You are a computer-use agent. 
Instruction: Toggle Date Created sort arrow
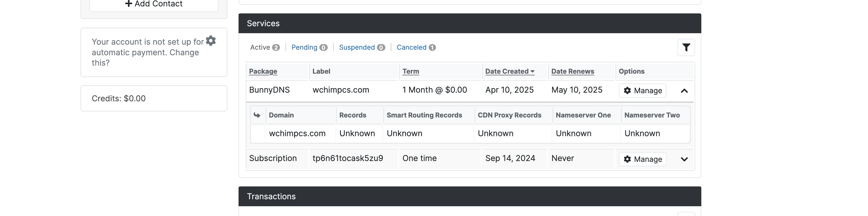532,71
